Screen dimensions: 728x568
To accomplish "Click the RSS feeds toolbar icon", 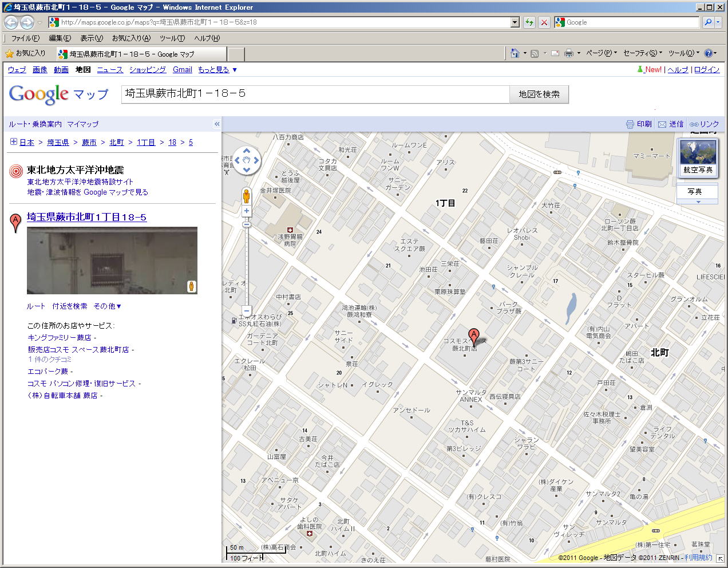I will coord(535,53).
